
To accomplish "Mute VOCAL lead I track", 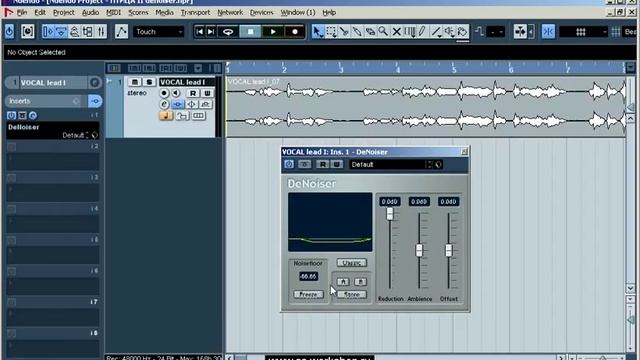I will point(134,82).
